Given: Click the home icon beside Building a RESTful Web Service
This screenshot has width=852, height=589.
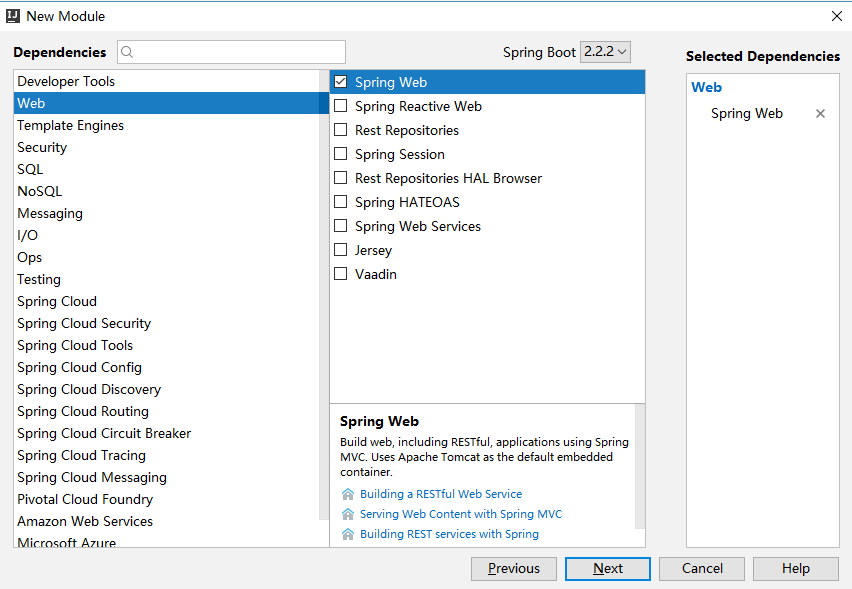Looking at the screenshot, I should pyautogui.click(x=348, y=494).
